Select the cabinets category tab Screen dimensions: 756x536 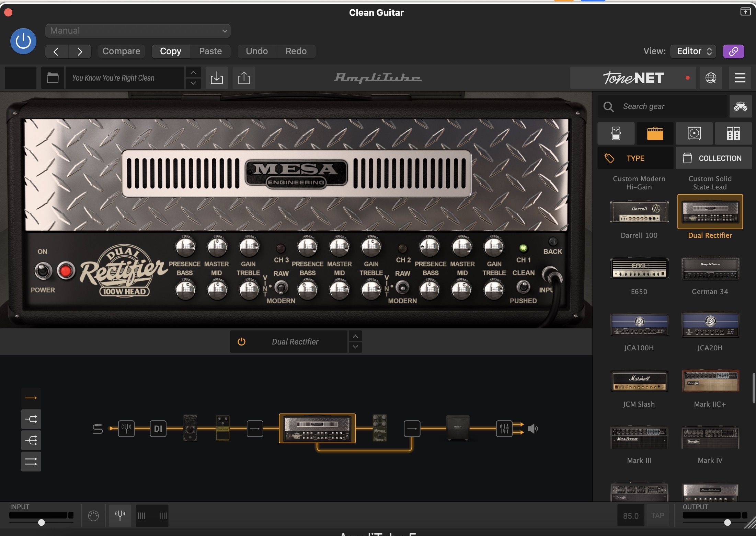tap(694, 133)
